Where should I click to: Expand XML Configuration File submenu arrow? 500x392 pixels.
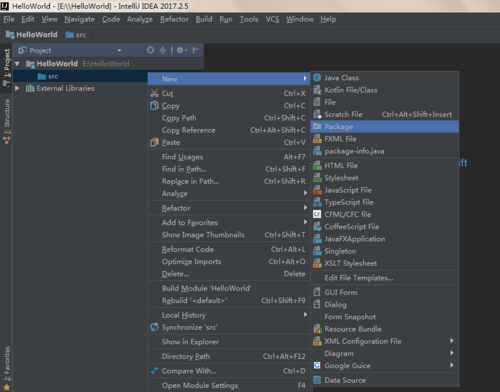(452, 341)
